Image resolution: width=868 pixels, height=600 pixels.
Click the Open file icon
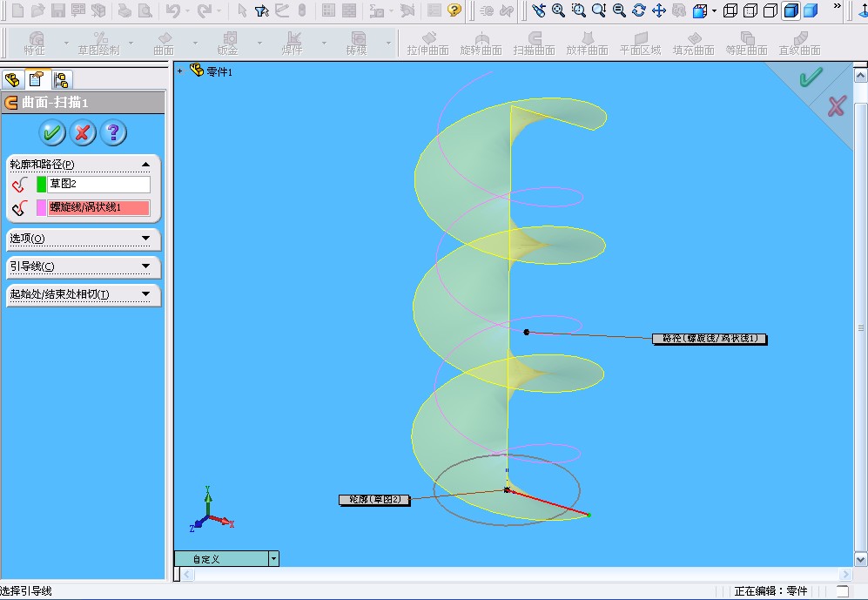coord(37,10)
